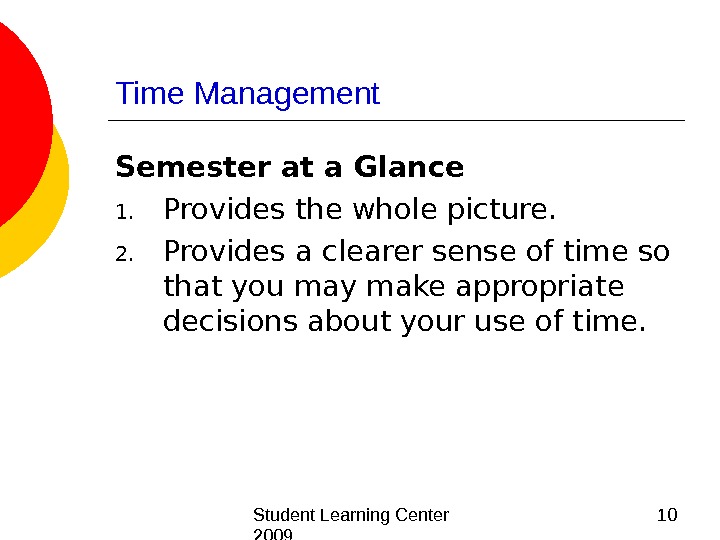This screenshot has height=540, width=720.
Task: Select the line "that you may make appropriate"
Action: pyautogui.click(x=393, y=287)
